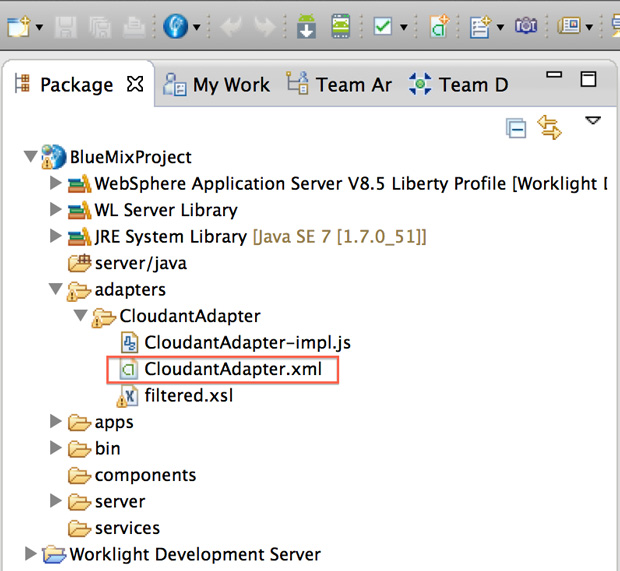Select the components folder
This screenshot has width=620, height=571.
[x=145, y=475]
